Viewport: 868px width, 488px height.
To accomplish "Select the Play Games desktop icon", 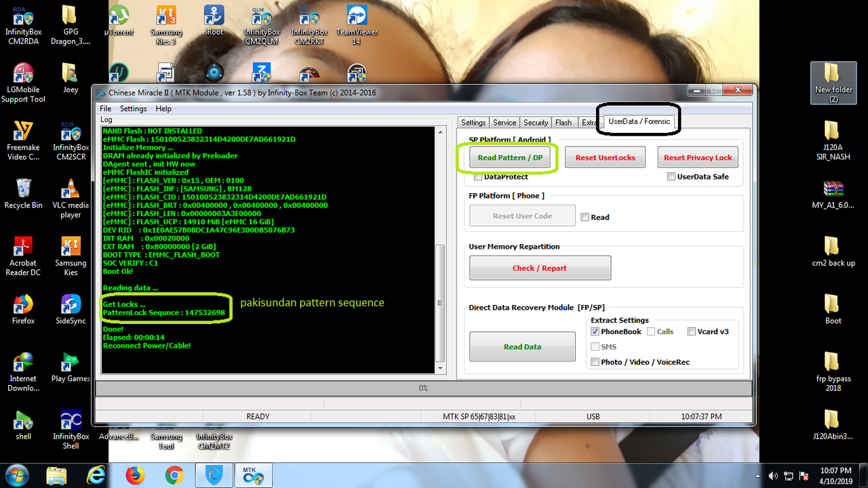I will coord(71,367).
